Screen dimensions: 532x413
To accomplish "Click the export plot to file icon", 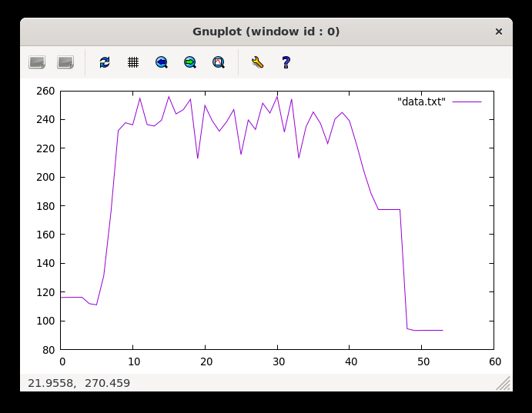I will click(x=65, y=62).
